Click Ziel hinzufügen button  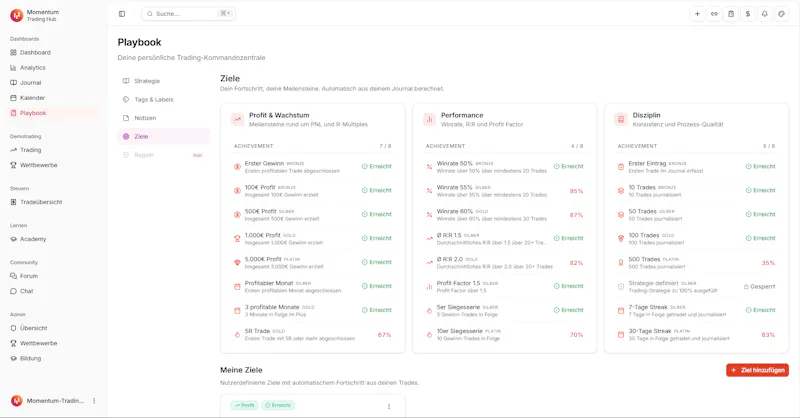coord(757,370)
